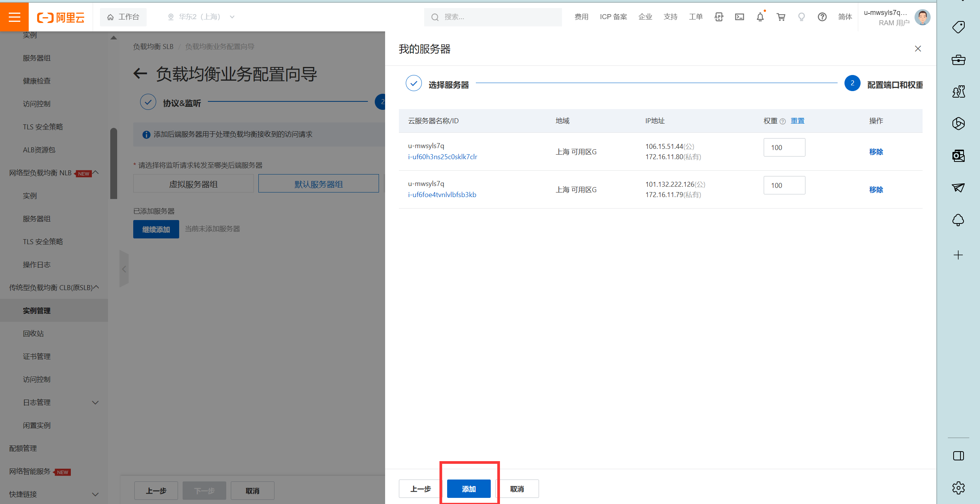
Task: Click 取消 in server panel
Action: coord(517,489)
